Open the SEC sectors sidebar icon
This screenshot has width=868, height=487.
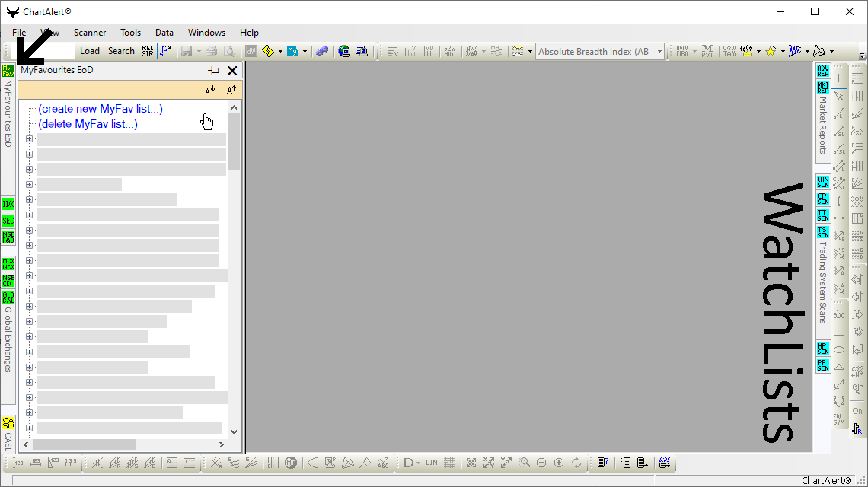[8, 221]
